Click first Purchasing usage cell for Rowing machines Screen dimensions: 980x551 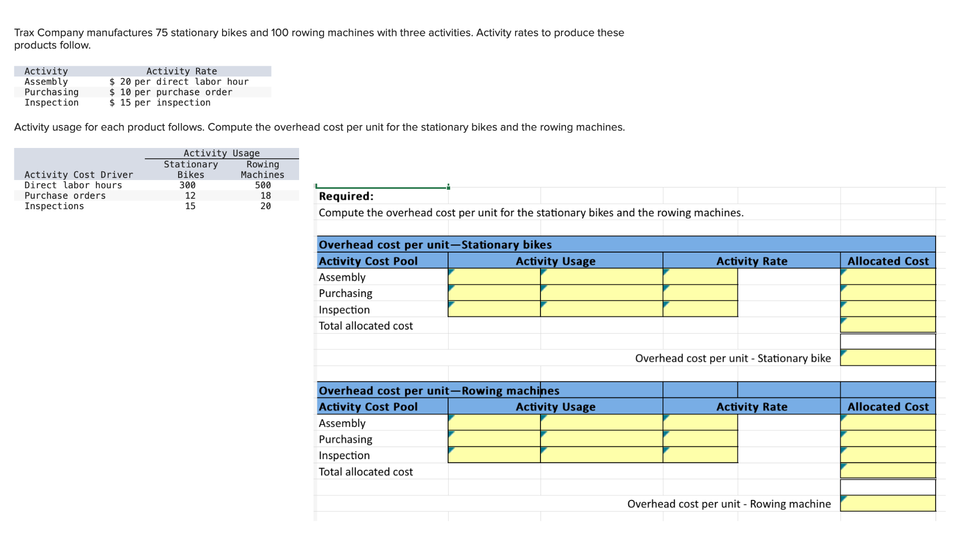click(494, 439)
